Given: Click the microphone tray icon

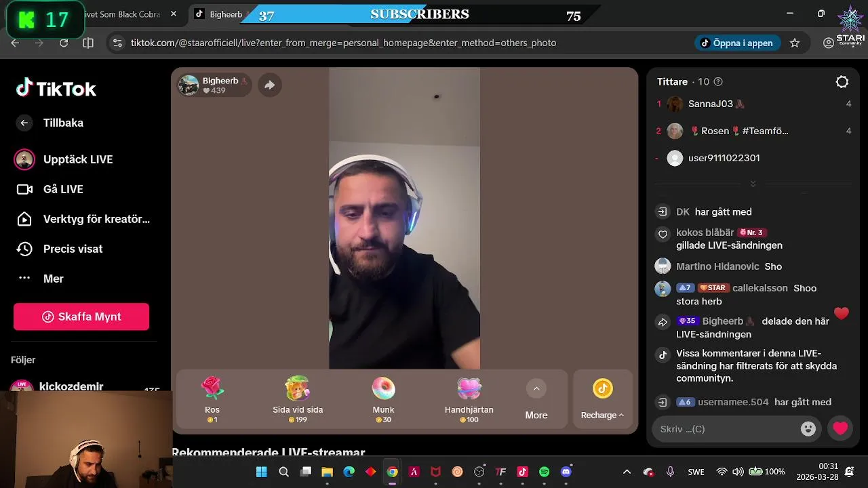Looking at the screenshot, I should point(670,472).
